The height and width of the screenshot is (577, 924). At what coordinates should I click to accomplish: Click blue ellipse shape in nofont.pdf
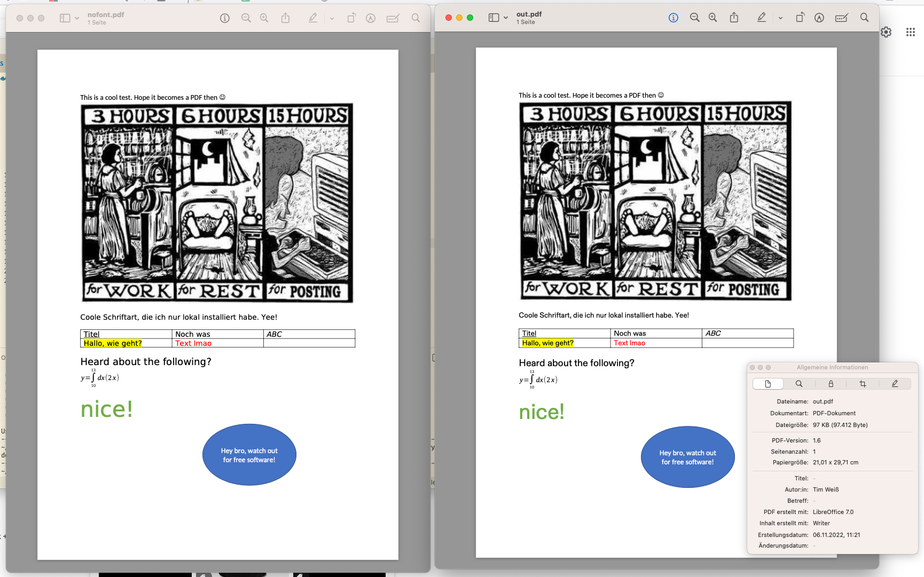(x=249, y=455)
